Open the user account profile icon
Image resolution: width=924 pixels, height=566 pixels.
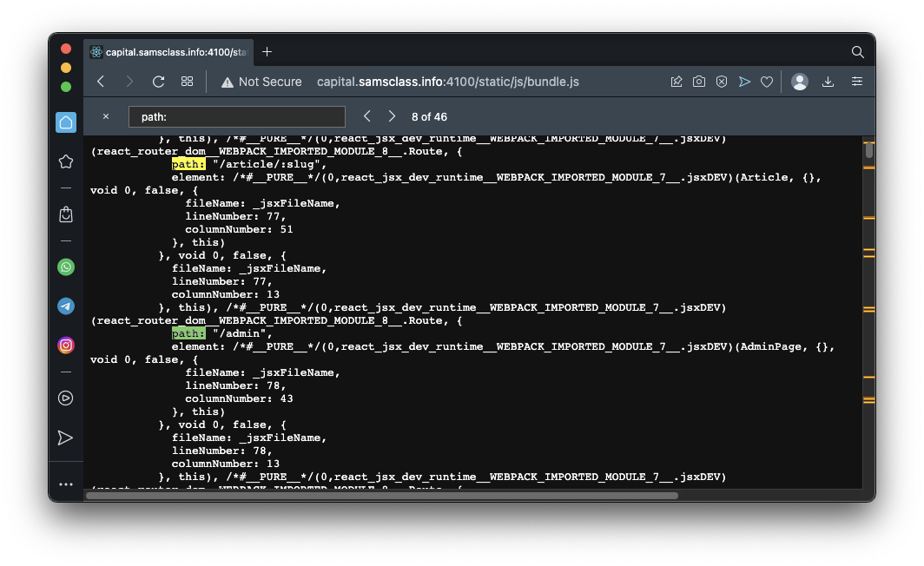[800, 82]
